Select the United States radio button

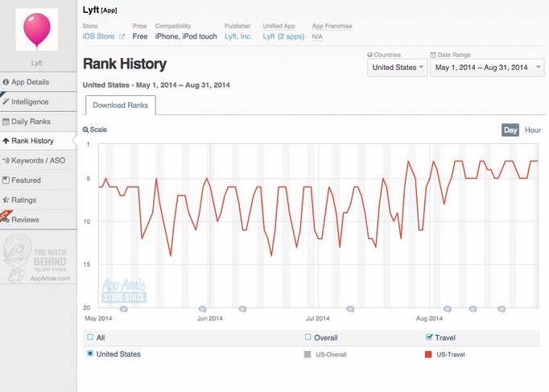pos(90,353)
